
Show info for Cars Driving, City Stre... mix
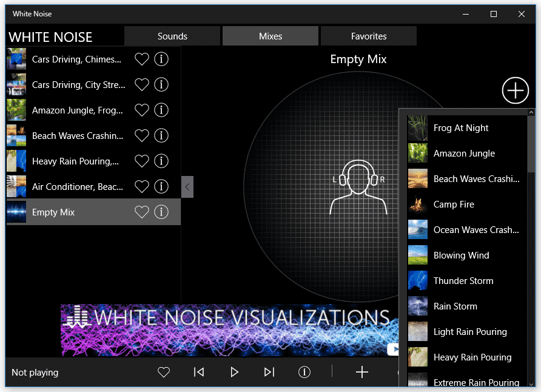coord(161,84)
